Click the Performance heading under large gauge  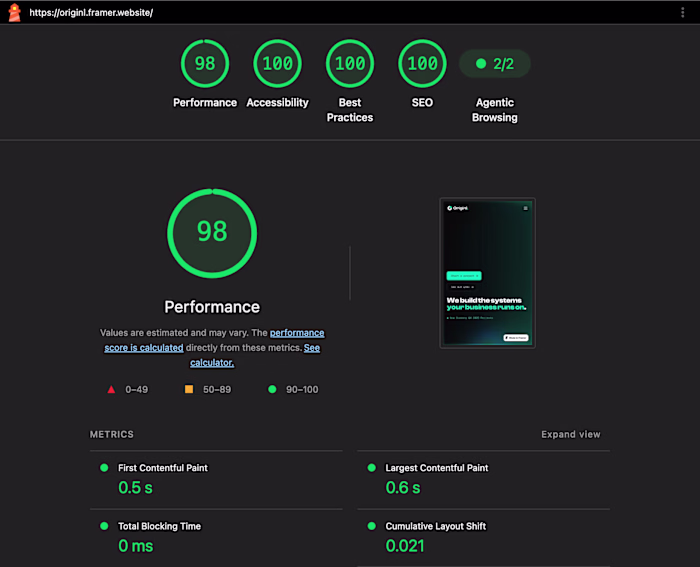[212, 307]
